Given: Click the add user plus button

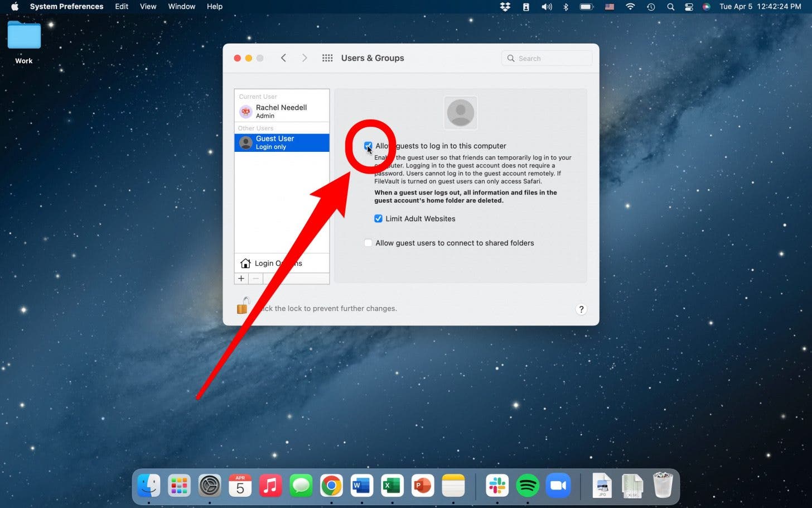Looking at the screenshot, I should click(241, 278).
